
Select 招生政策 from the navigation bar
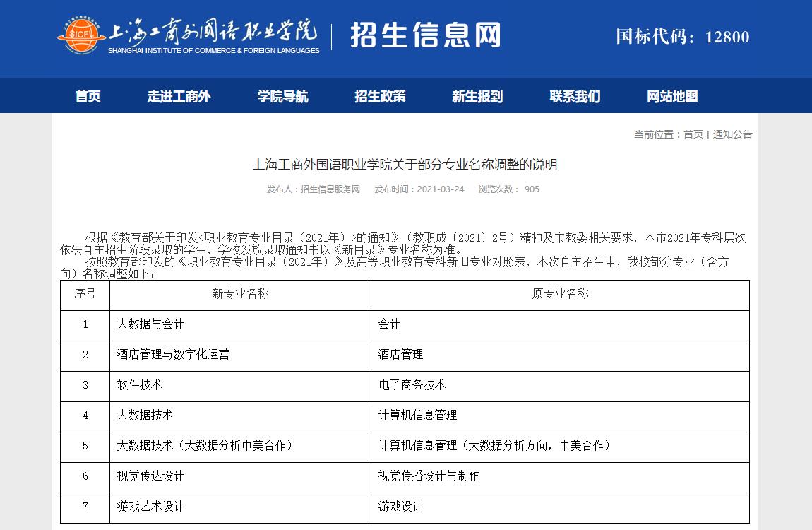pyautogui.click(x=380, y=96)
